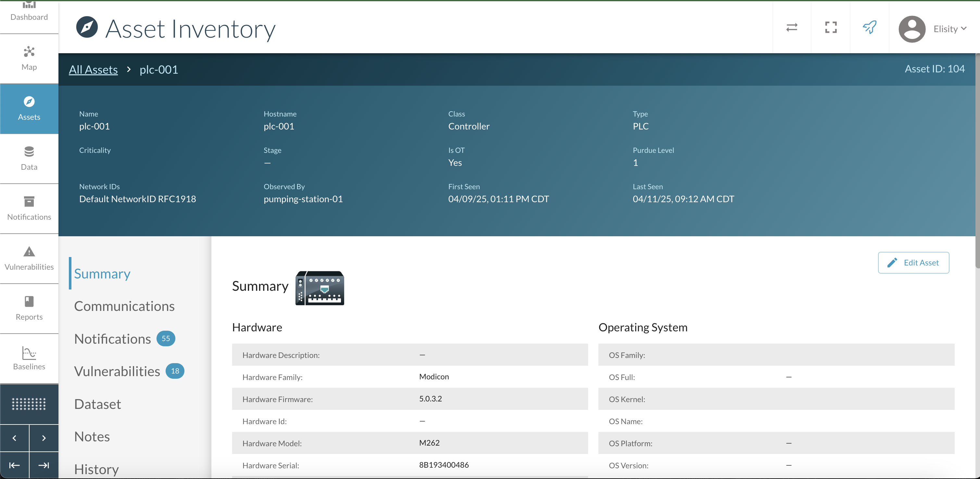Open Reports section in sidebar
This screenshot has height=479, width=980.
point(29,308)
